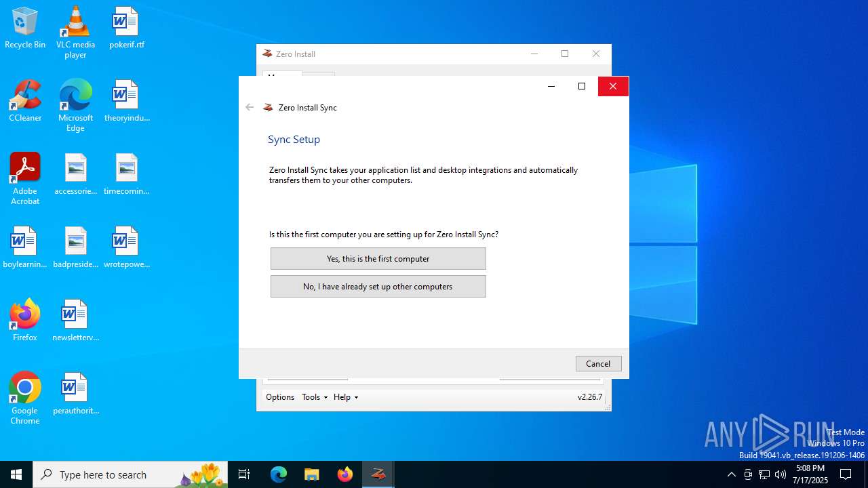868x488 pixels.
Task: Expand the Tools dropdown in Zero Install
Action: coord(315,397)
